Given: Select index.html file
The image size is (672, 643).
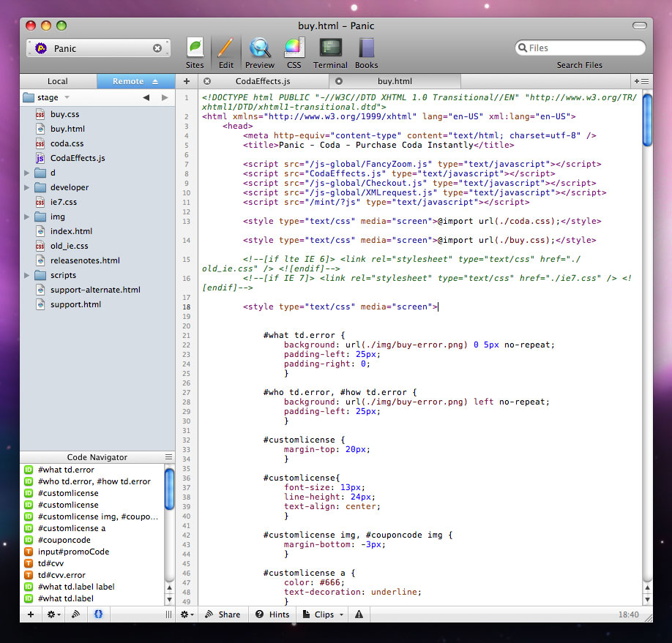Looking at the screenshot, I should 97,231.
